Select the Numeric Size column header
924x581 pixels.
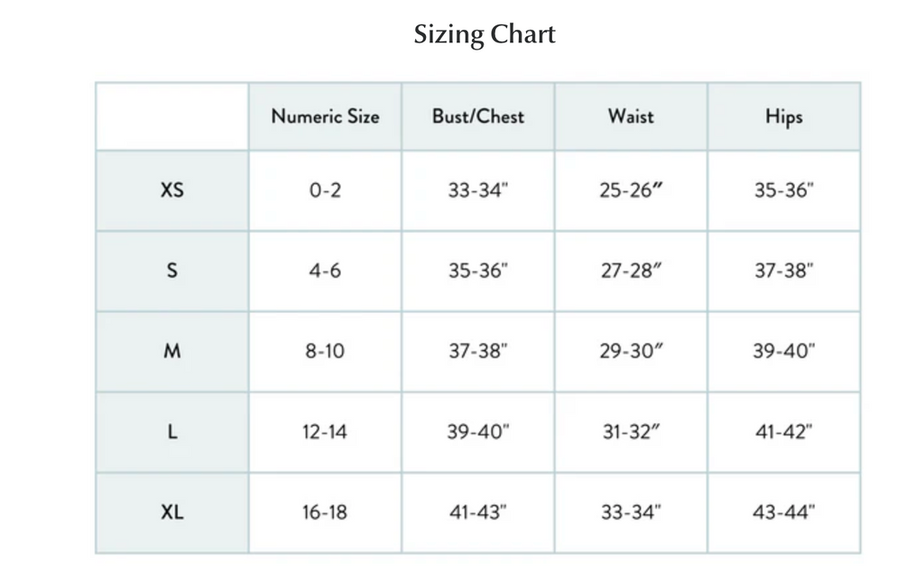tap(325, 116)
